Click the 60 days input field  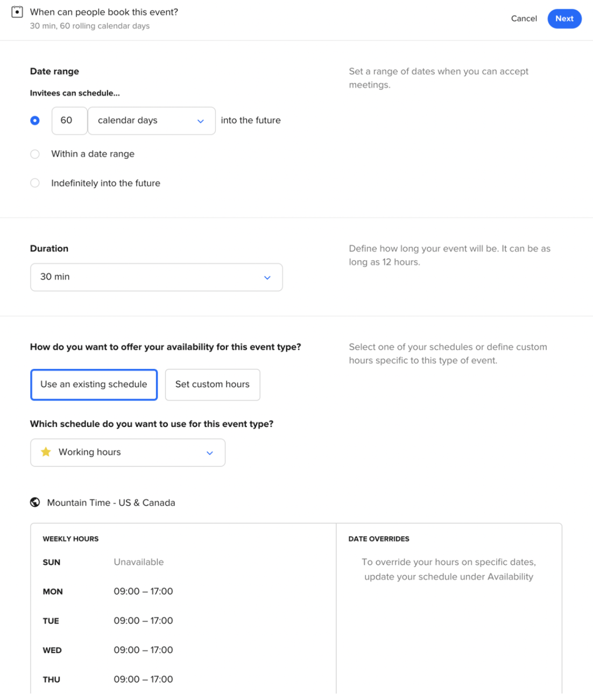click(x=69, y=121)
